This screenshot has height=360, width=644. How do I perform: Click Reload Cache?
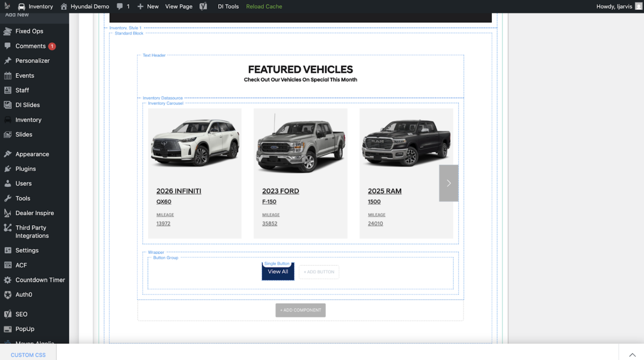pyautogui.click(x=264, y=6)
